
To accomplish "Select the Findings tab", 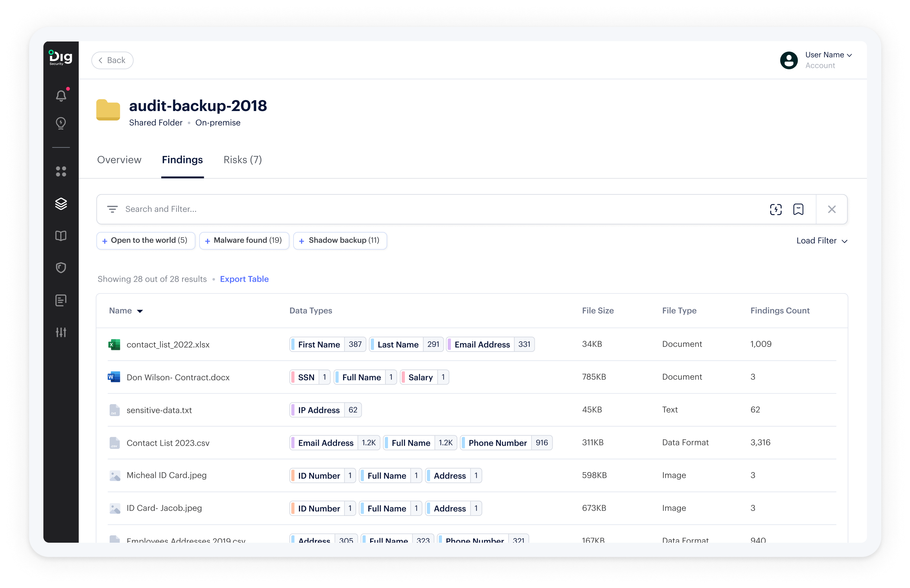I will [182, 160].
